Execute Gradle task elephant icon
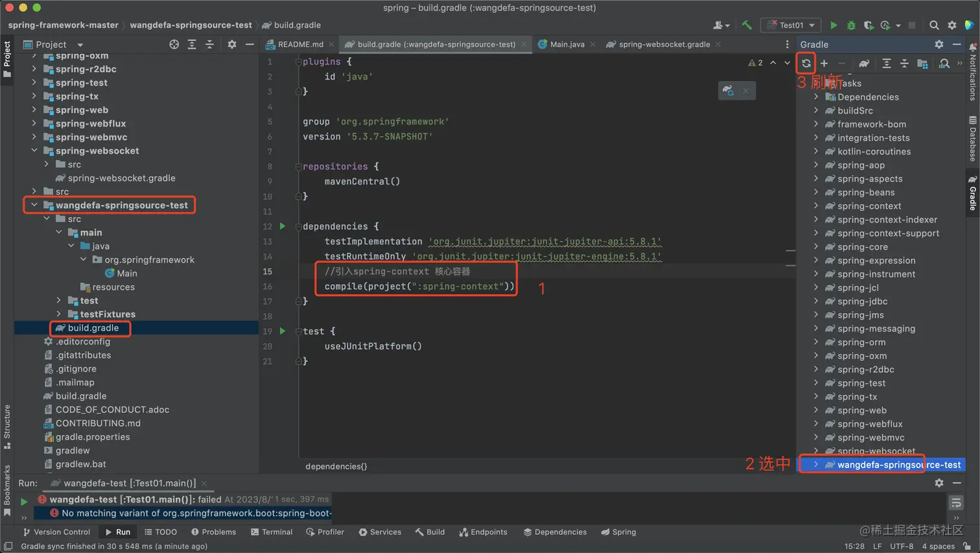Screen dimensions: 980x553 864,63
